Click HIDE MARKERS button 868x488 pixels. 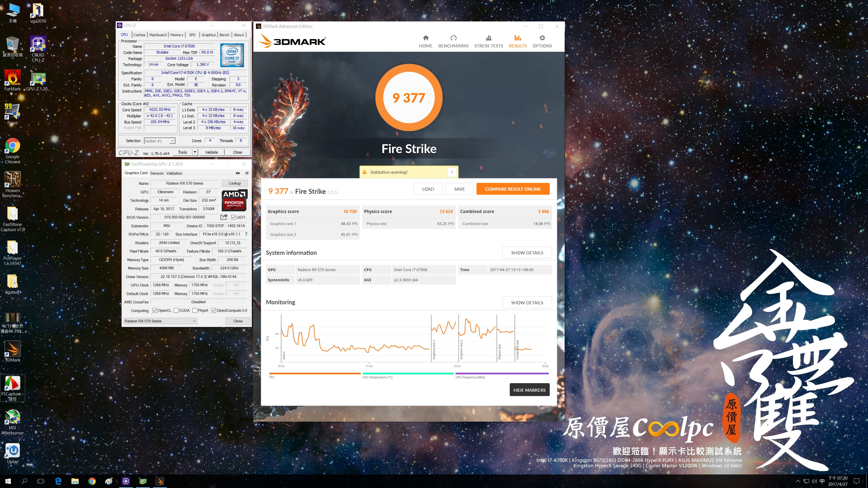[529, 390]
